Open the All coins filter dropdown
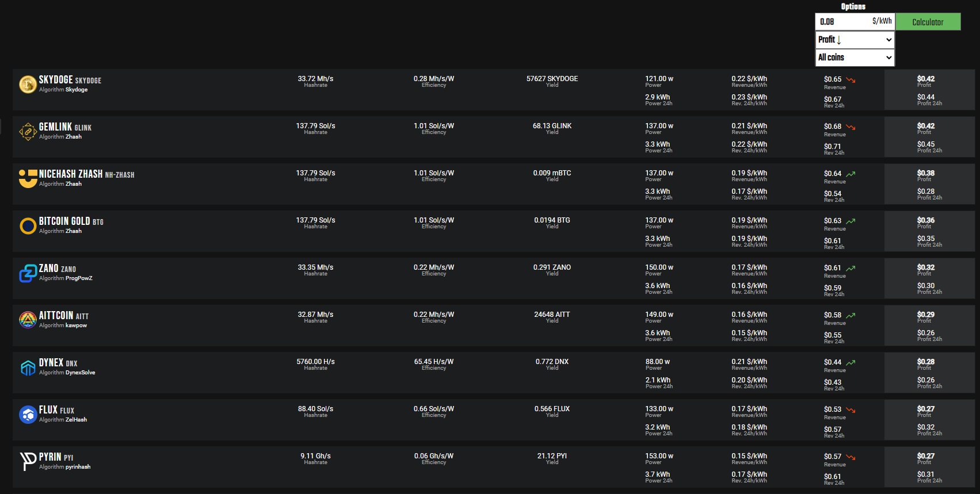This screenshot has width=980, height=494. [x=855, y=58]
